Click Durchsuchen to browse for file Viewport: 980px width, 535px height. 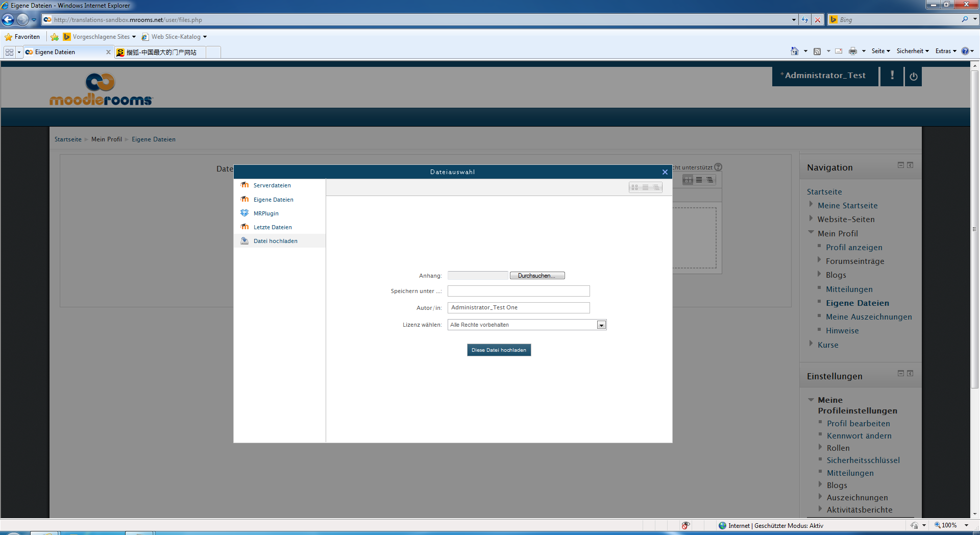[537, 276]
